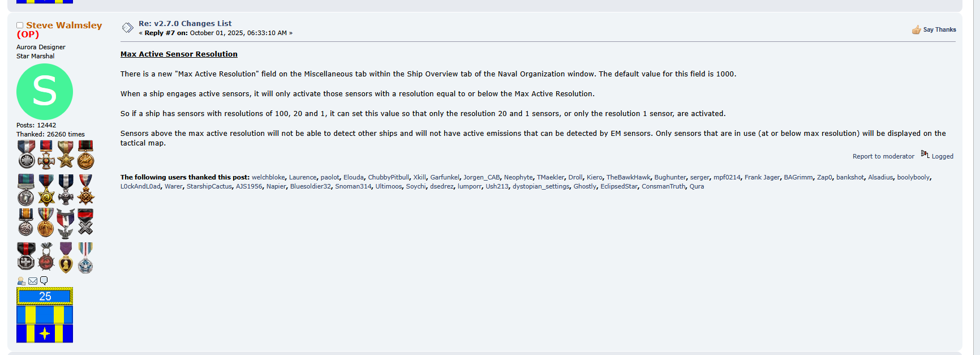Click the 'Max Active Sensor Resolution' heading
Image resolution: width=980 pixels, height=355 pixels.
(x=179, y=54)
